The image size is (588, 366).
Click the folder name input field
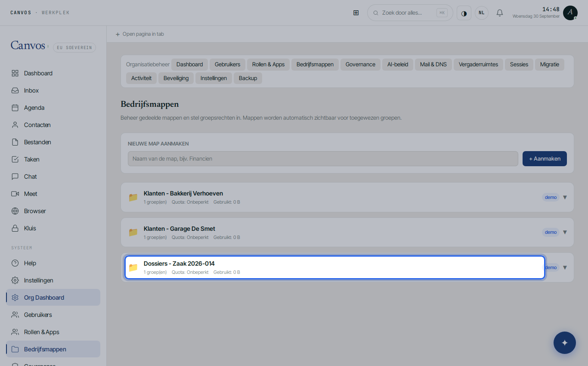tap(323, 158)
